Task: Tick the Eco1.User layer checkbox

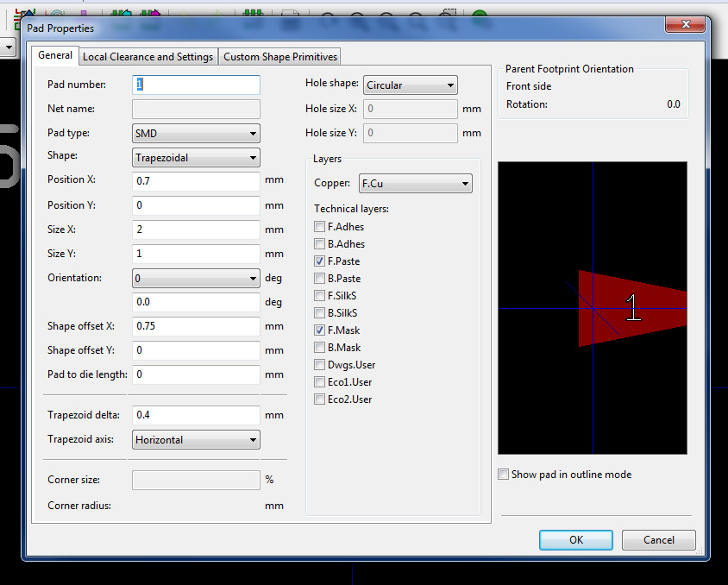Action: pyautogui.click(x=319, y=381)
